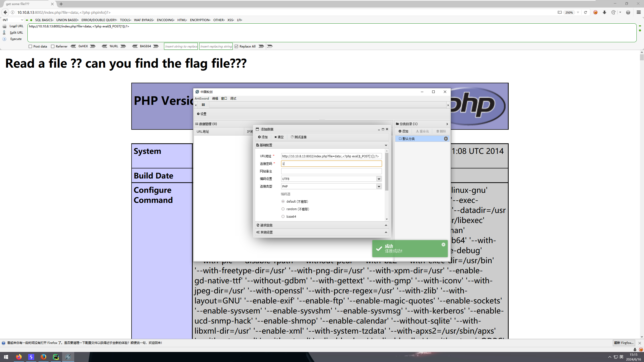Open the cookie extension dropdown arrow
The height and width of the screenshot is (362, 644).
pos(620,12)
